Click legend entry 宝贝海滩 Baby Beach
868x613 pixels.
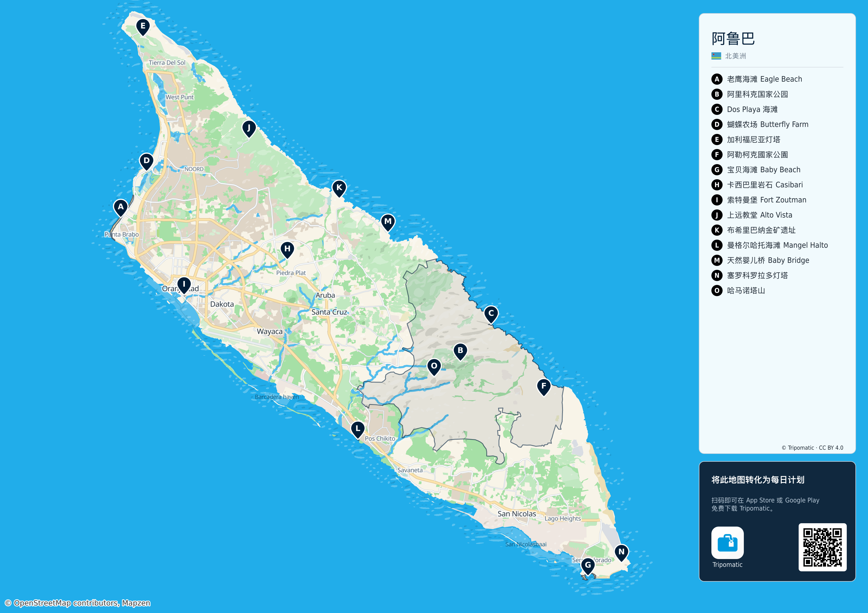click(756, 170)
